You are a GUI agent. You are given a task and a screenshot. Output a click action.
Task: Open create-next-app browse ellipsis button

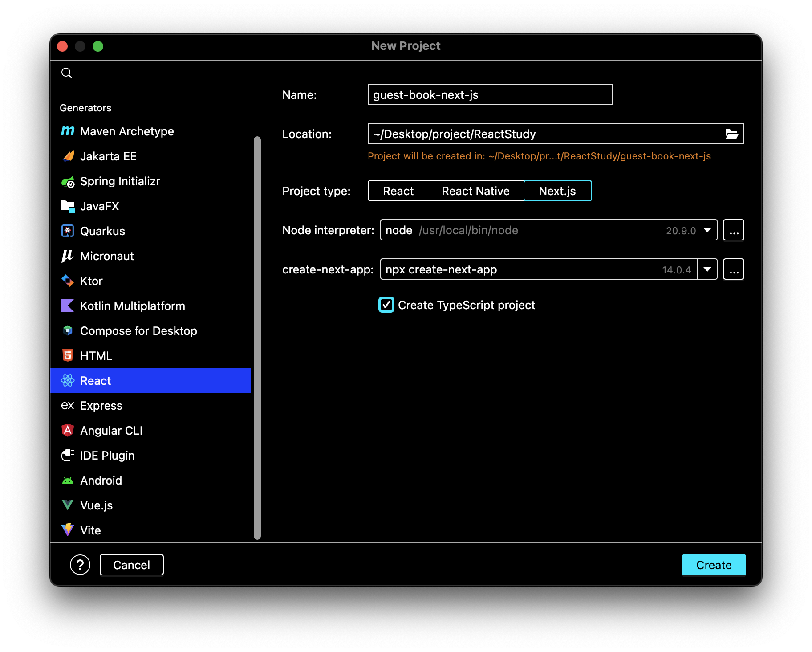tap(734, 269)
